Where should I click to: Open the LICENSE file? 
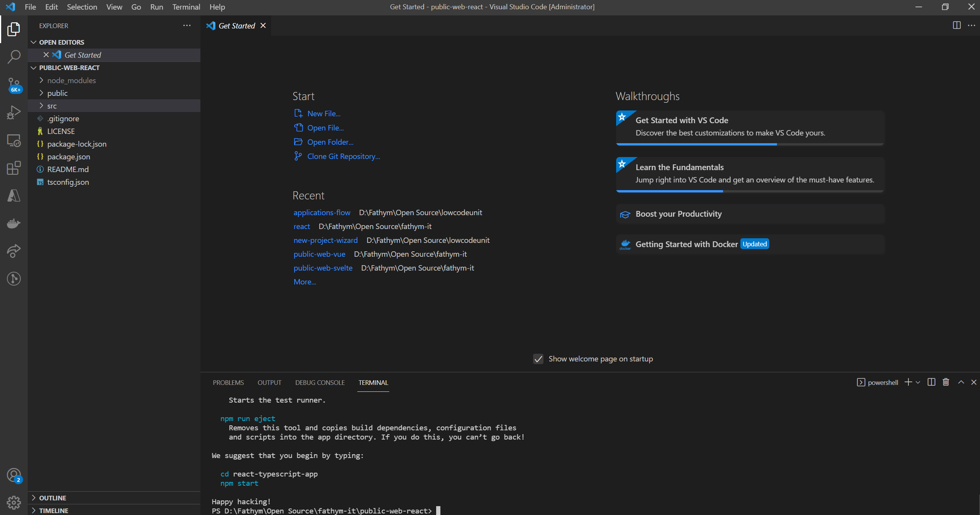114,131
